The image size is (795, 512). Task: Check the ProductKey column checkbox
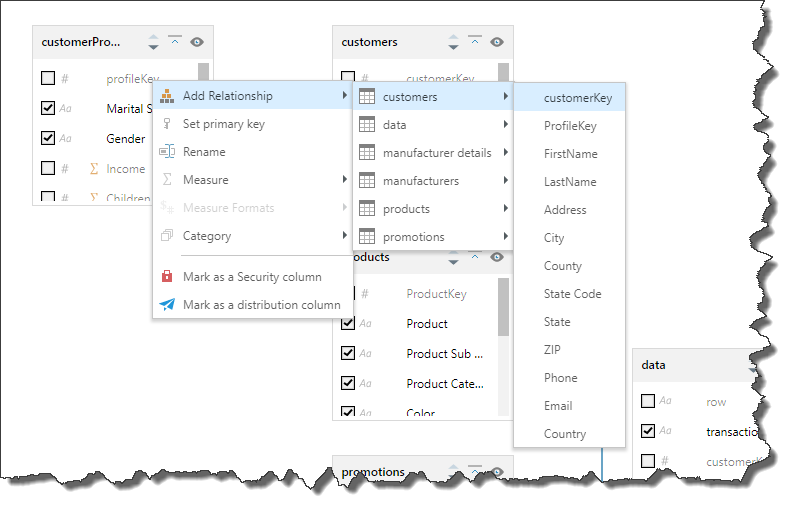[348, 295]
